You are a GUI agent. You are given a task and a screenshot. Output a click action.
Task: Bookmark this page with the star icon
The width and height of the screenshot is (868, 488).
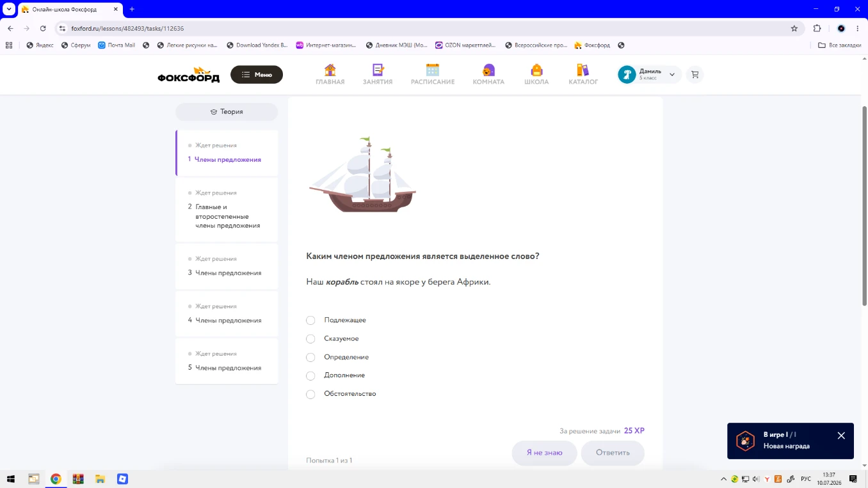point(794,28)
